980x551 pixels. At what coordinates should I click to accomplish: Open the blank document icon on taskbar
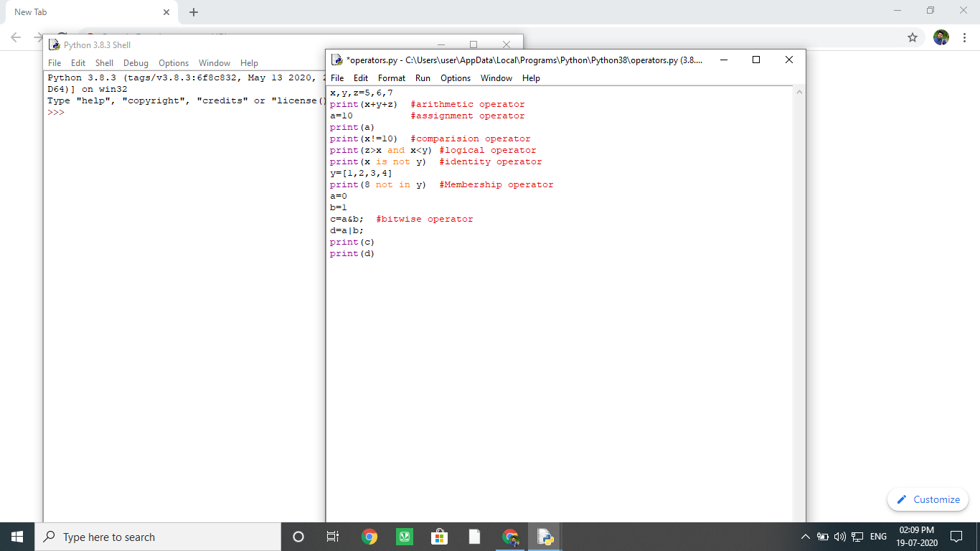(474, 537)
